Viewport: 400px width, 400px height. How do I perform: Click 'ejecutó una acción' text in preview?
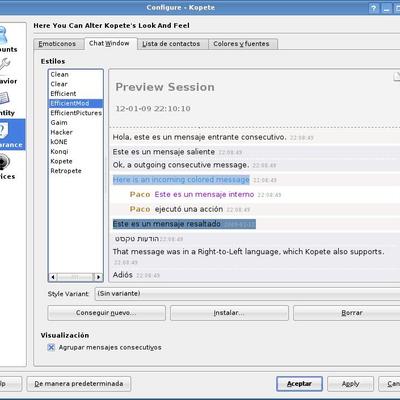pyautogui.click(x=189, y=209)
